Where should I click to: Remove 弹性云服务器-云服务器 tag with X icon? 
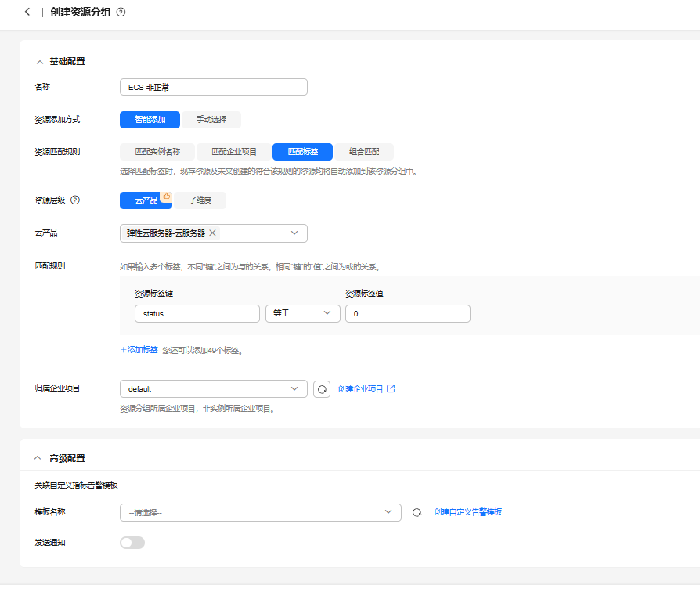click(212, 233)
